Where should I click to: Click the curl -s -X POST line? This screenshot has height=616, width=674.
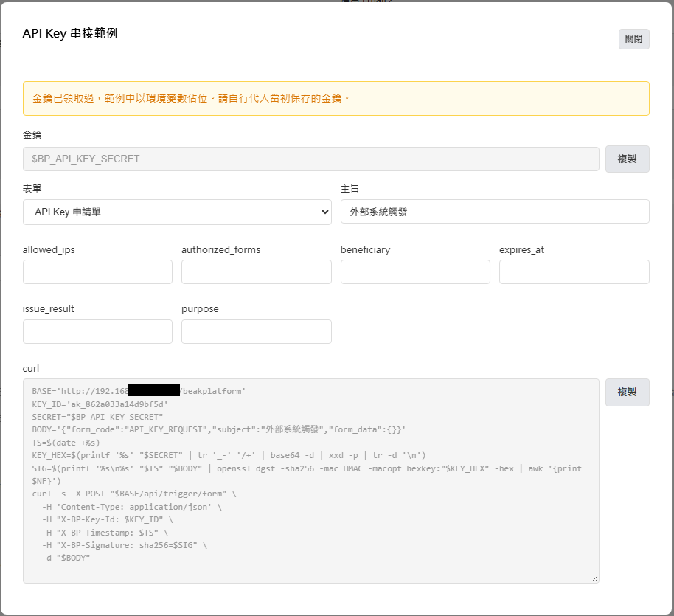click(x=134, y=494)
